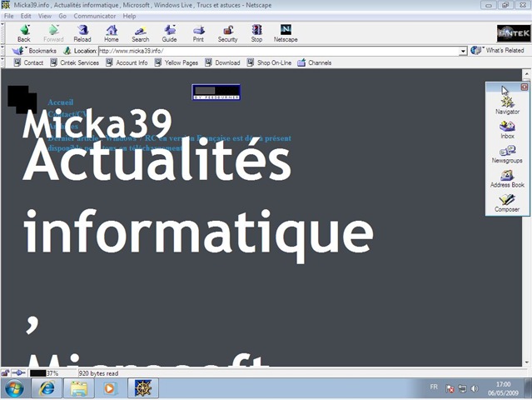Image resolution: width=532 pixels, height=400 pixels.
Task: Collapse the navigation toolbar grip handle
Action: click(x=2, y=33)
